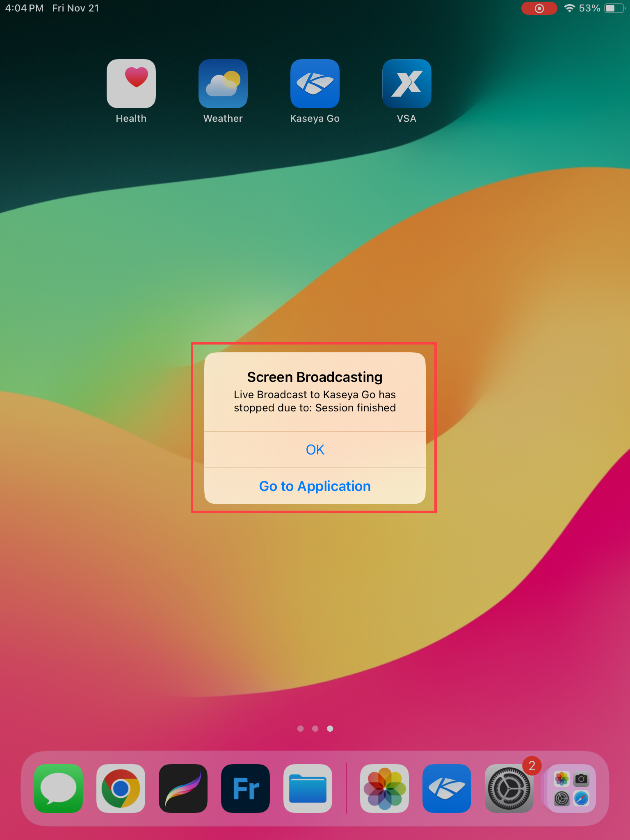Open Kaseya Go from the home screen
Image resolution: width=630 pixels, height=840 pixels.
315,84
